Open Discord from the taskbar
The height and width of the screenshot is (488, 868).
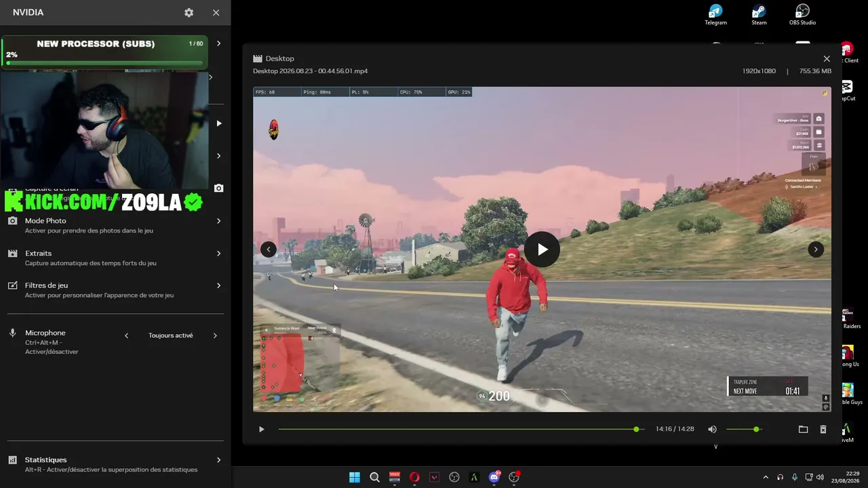point(494,477)
